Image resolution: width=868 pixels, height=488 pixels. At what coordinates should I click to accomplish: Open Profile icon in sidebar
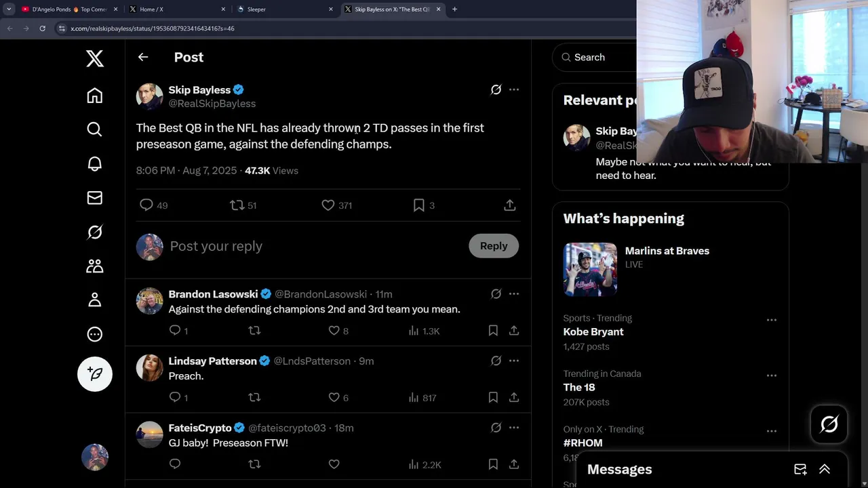coord(95,300)
